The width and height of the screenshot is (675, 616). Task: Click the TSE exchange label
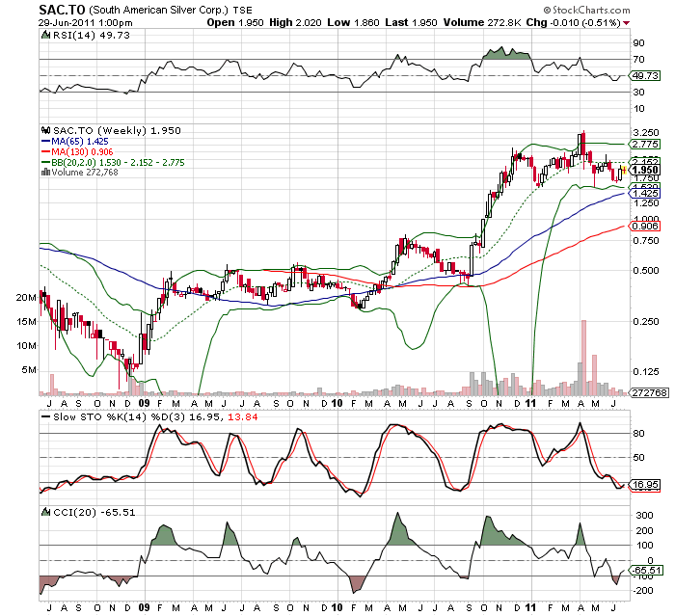pyautogui.click(x=243, y=10)
